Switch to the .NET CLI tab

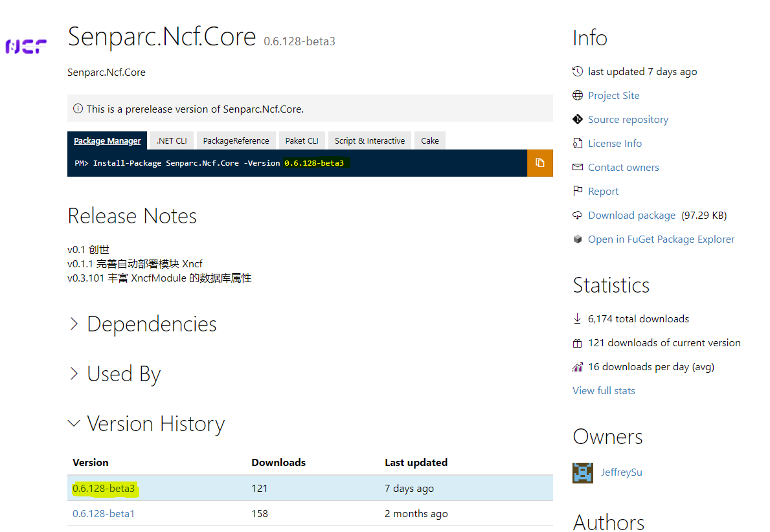172,141
